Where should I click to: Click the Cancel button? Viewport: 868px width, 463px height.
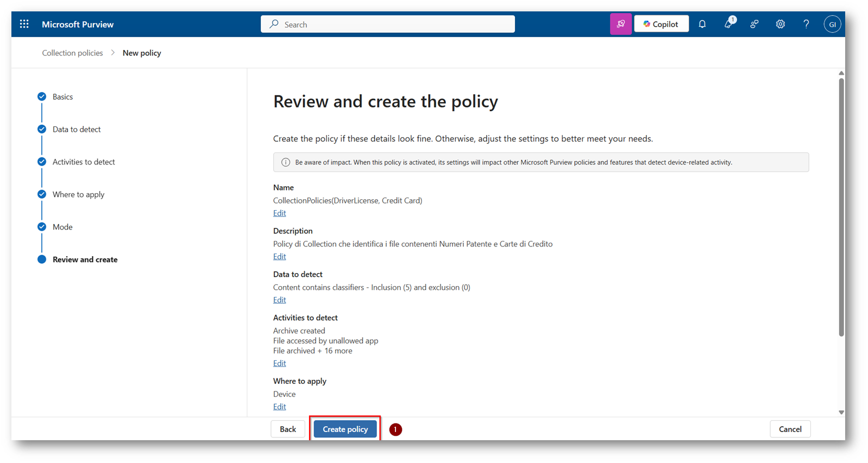pyautogui.click(x=790, y=429)
